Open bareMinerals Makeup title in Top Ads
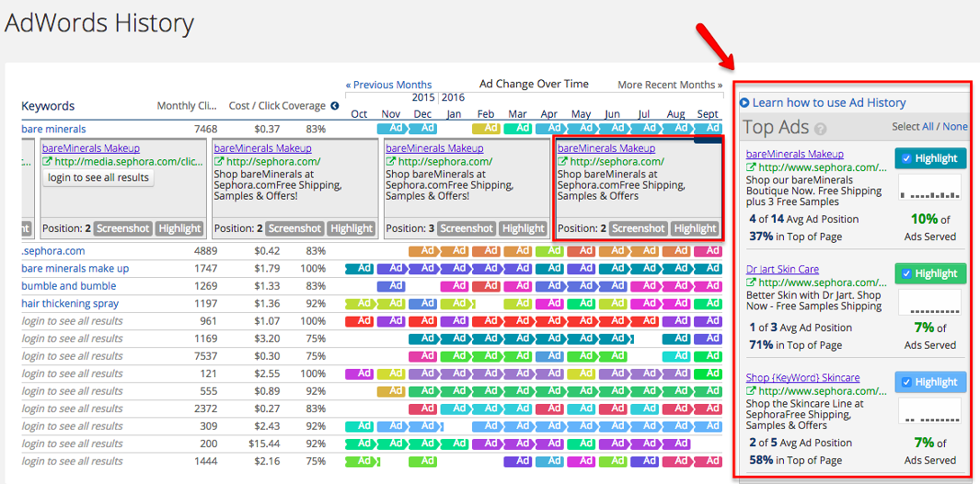Viewport: 980px width, 484px height. point(795,154)
